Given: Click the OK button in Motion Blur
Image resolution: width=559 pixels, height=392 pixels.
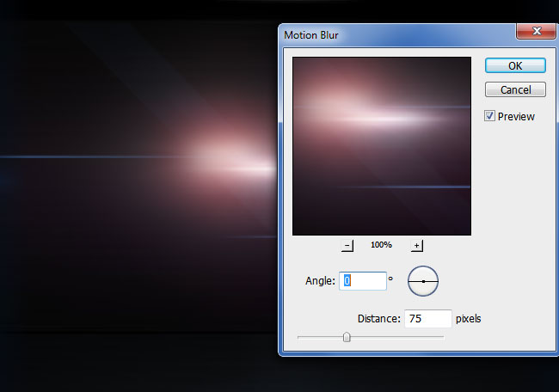Looking at the screenshot, I should point(514,65).
